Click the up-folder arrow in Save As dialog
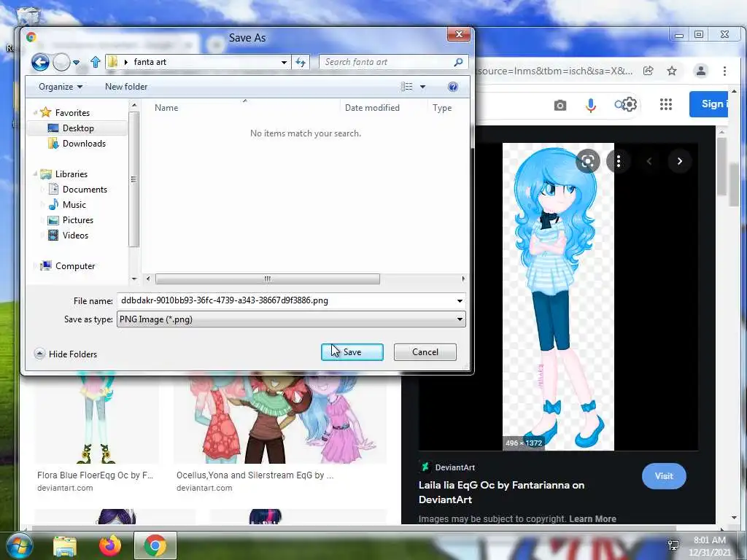The image size is (747, 560). (x=96, y=62)
